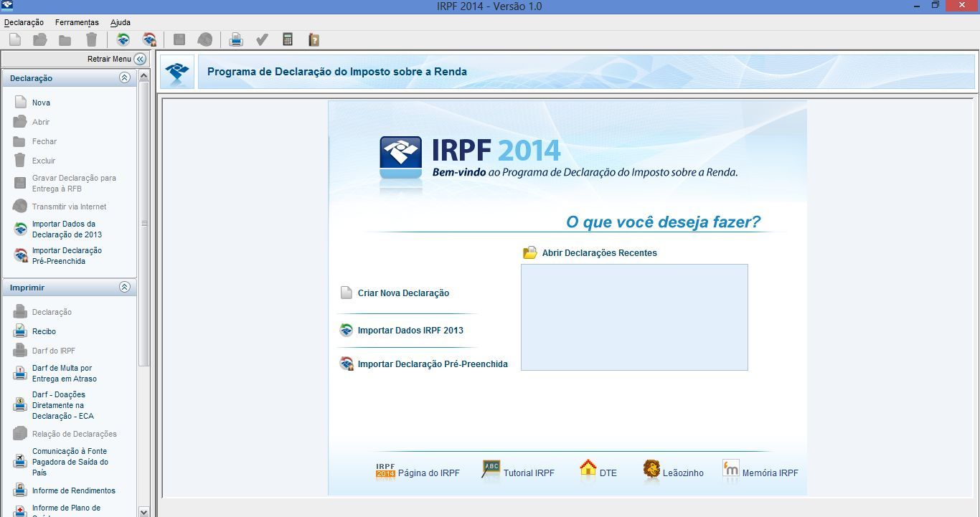Click the close declaration folder icon in the top toolbar

coord(65,39)
